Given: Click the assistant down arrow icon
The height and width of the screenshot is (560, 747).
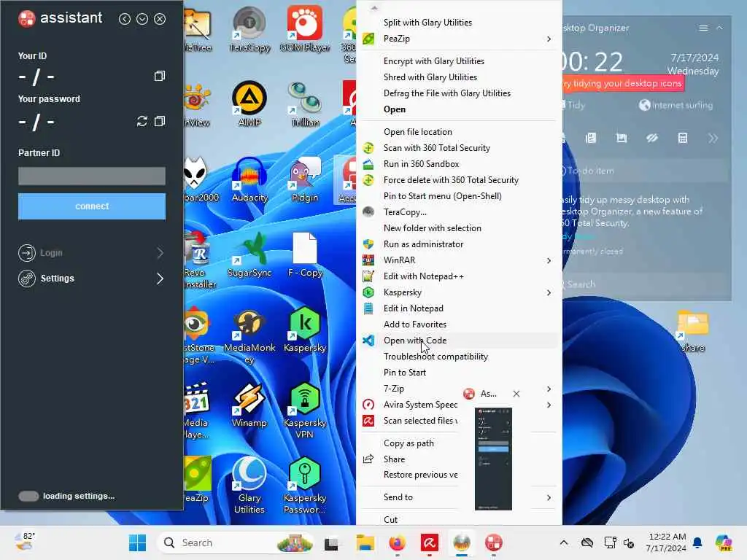Looking at the screenshot, I should pos(142,18).
